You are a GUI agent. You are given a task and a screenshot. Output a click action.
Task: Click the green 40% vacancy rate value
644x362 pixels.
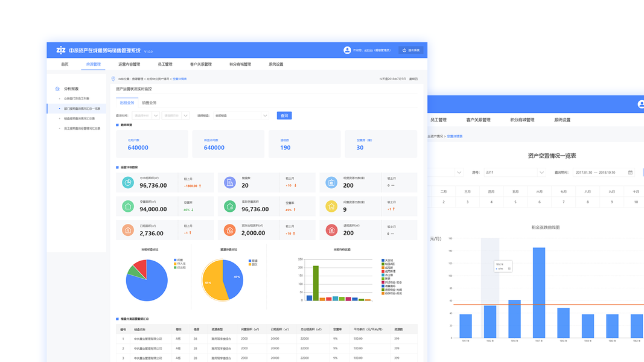point(187,210)
